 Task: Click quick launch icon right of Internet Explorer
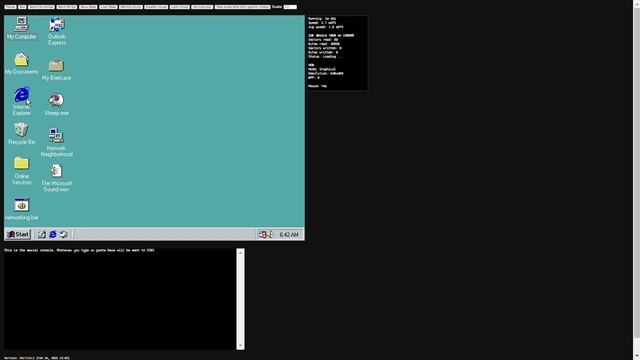[64, 234]
